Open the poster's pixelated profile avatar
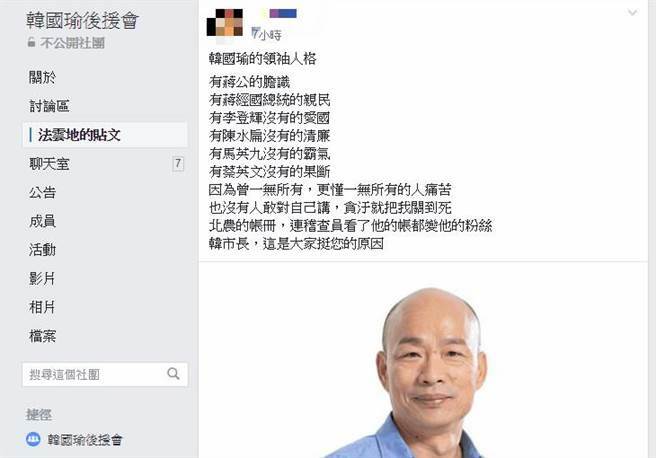This screenshot has width=656, height=458. point(225,23)
